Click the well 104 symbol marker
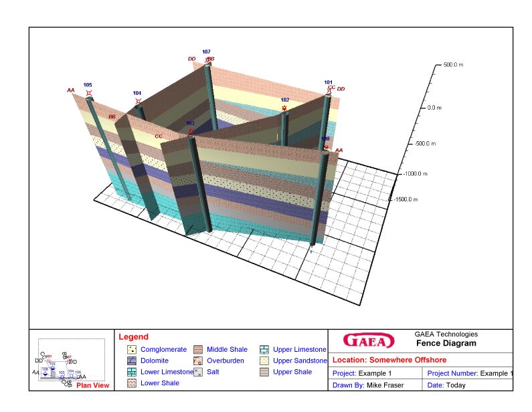 tap(138, 102)
